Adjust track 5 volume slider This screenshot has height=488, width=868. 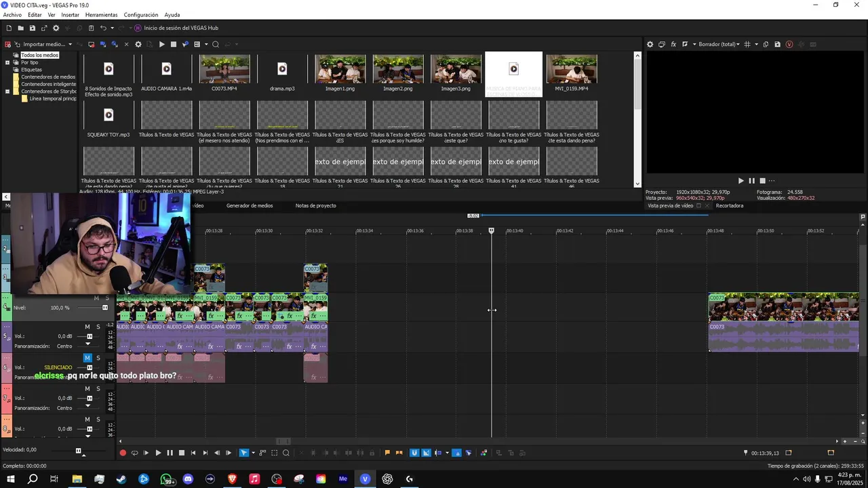pos(89,336)
